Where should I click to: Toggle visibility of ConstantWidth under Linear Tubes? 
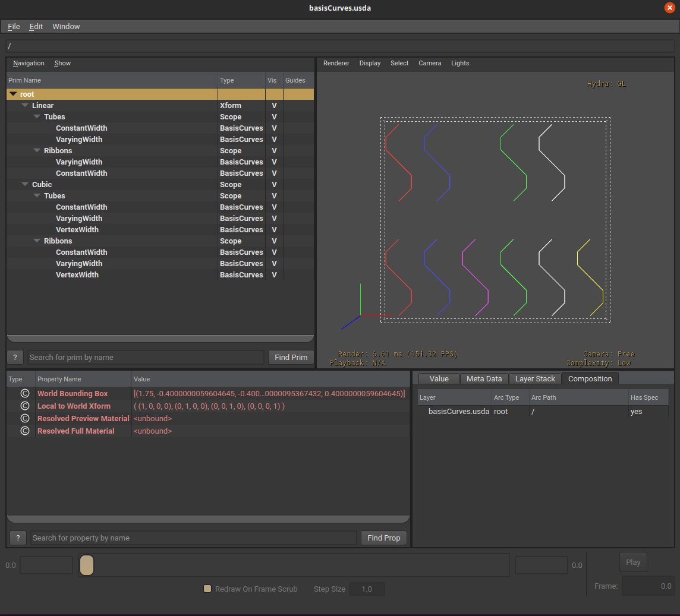click(273, 128)
